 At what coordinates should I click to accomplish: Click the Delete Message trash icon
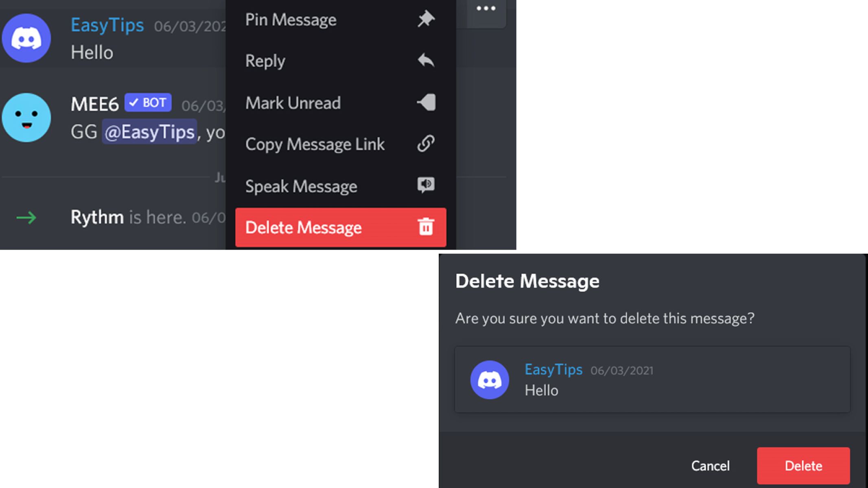426,228
